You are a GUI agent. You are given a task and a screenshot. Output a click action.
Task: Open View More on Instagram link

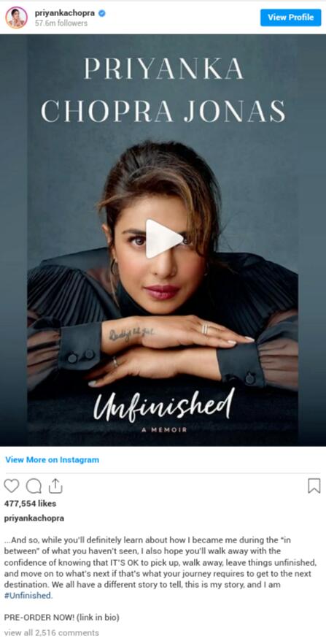tap(52, 459)
